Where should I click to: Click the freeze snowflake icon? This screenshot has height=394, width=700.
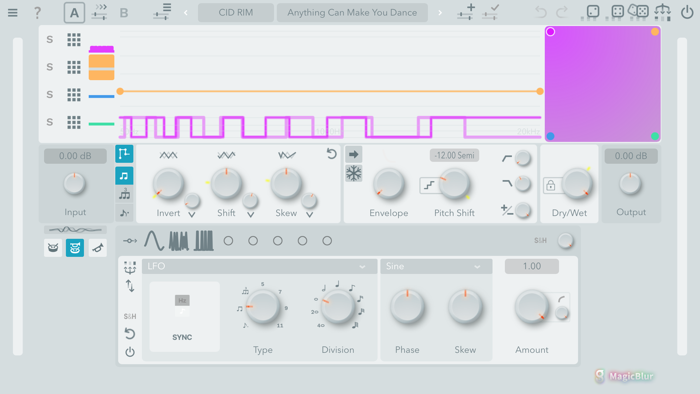pyautogui.click(x=354, y=173)
